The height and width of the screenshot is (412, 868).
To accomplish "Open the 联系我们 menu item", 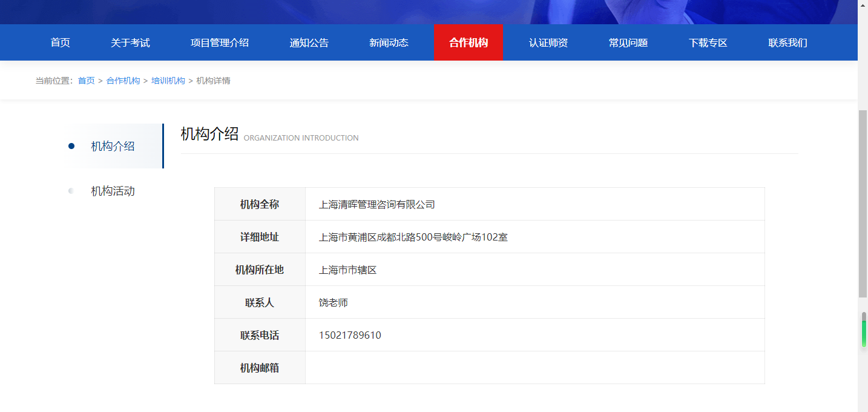I will point(787,42).
